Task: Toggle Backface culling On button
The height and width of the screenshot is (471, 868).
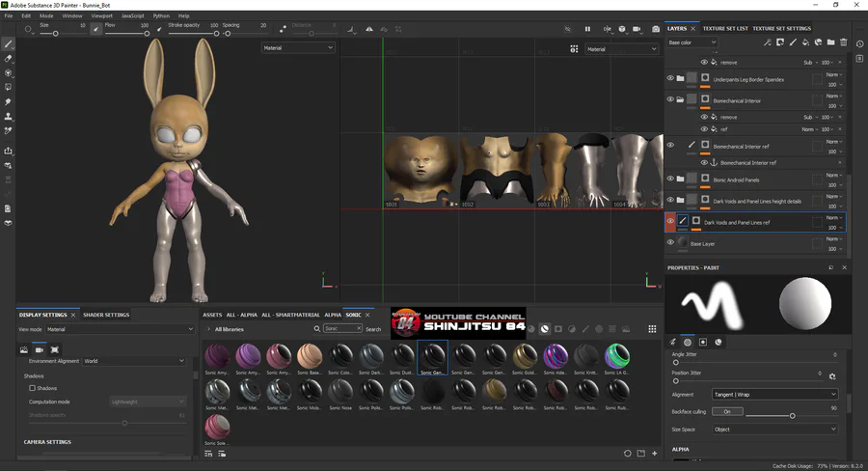Action: [727, 412]
